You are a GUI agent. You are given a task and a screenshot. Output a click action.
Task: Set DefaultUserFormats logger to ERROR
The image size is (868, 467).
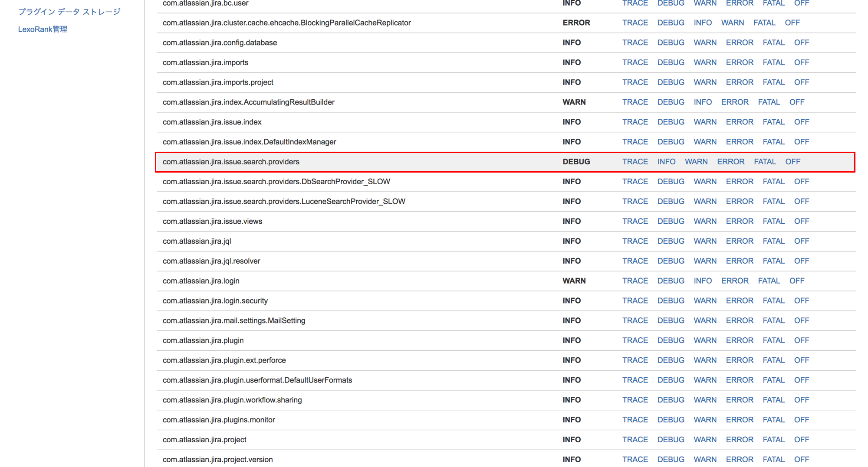click(740, 380)
